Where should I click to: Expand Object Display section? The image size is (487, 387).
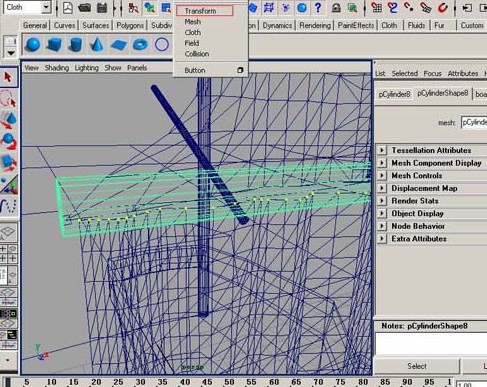click(x=382, y=213)
